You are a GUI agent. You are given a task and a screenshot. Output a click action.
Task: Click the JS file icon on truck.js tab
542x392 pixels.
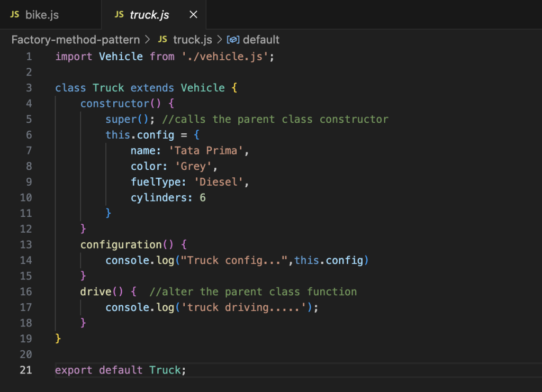[119, 14]
